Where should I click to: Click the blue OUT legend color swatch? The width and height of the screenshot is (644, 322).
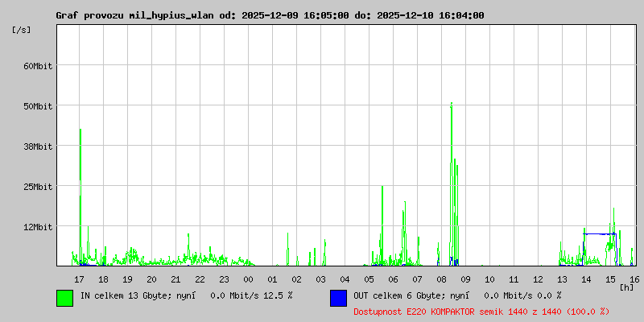(x=338, y=297)
